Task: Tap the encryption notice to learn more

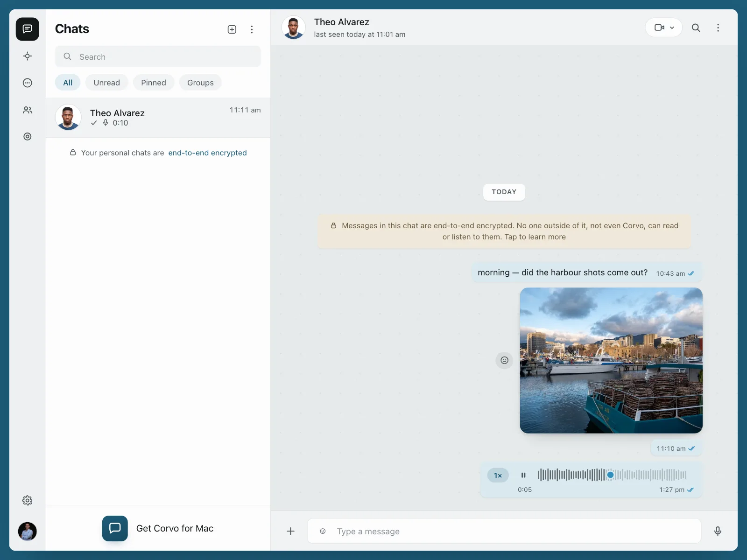Action: [504, 231]
